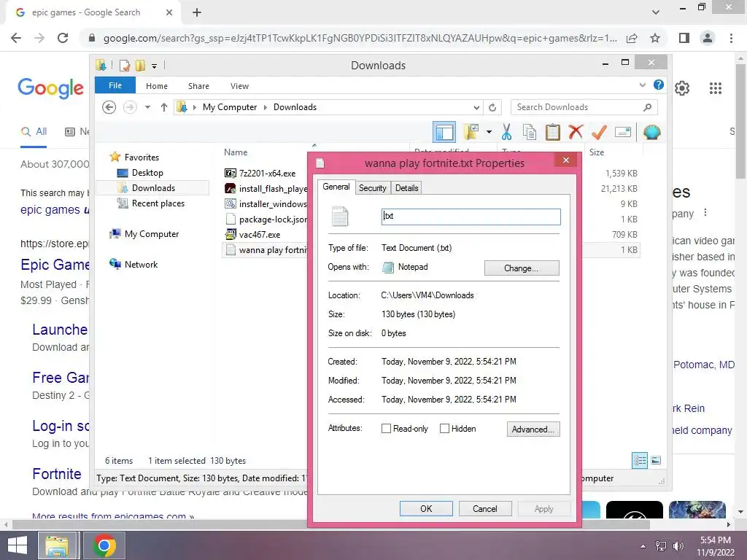
Task: Click Windows Start button on taskbar
Action: coord(18,545)
